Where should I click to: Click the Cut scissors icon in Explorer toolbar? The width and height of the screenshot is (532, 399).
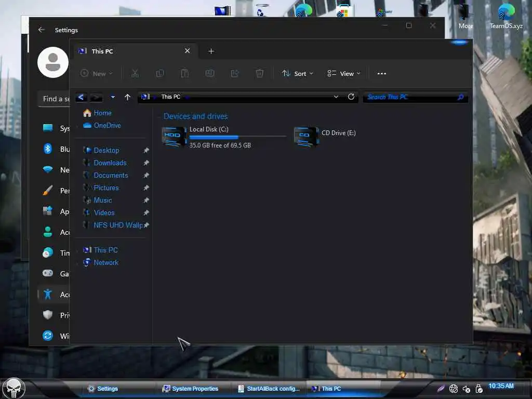[135, 73]
